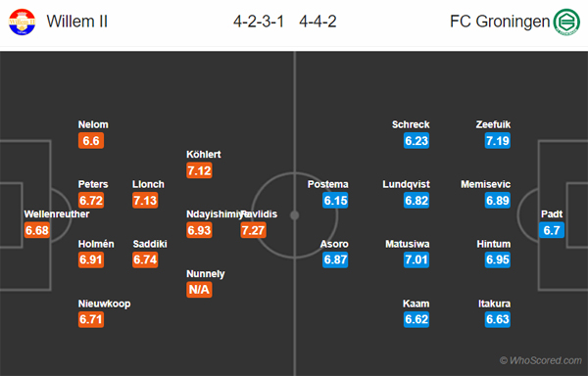588x376 pixels.
Task: Select player name Itakura
Action: point(494,304)
